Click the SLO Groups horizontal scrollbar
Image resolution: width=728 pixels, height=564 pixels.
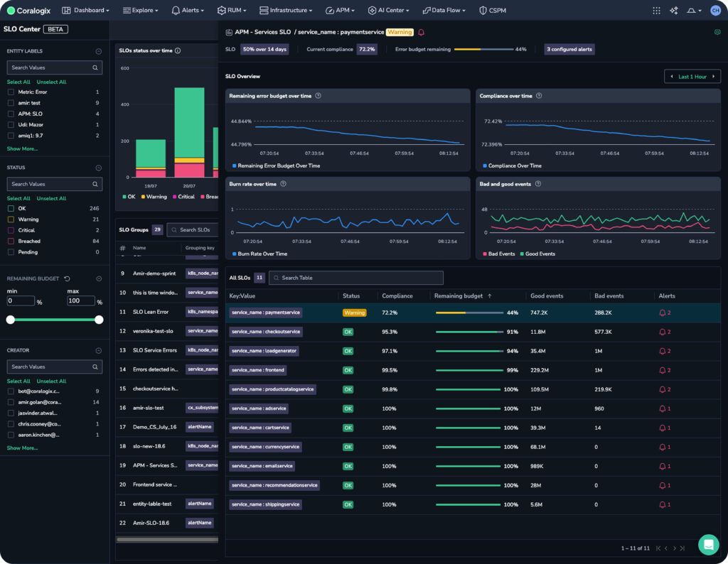167,539
